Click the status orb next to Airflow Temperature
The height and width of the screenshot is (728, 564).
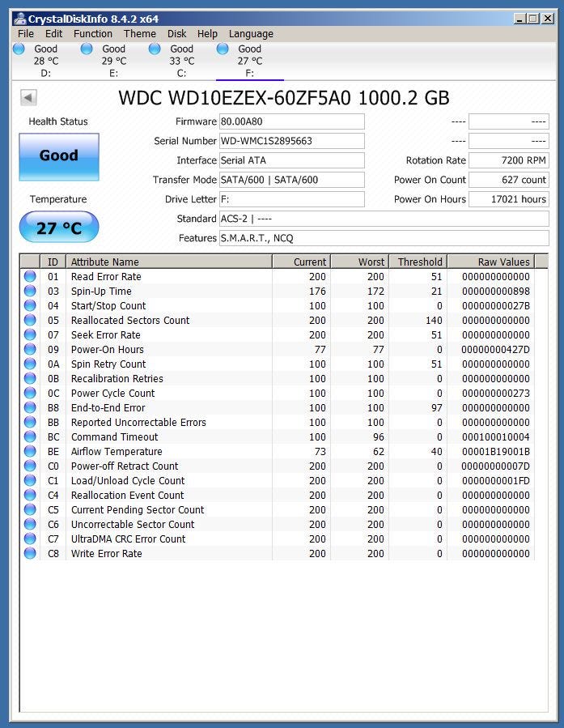[x=30, y=451]
